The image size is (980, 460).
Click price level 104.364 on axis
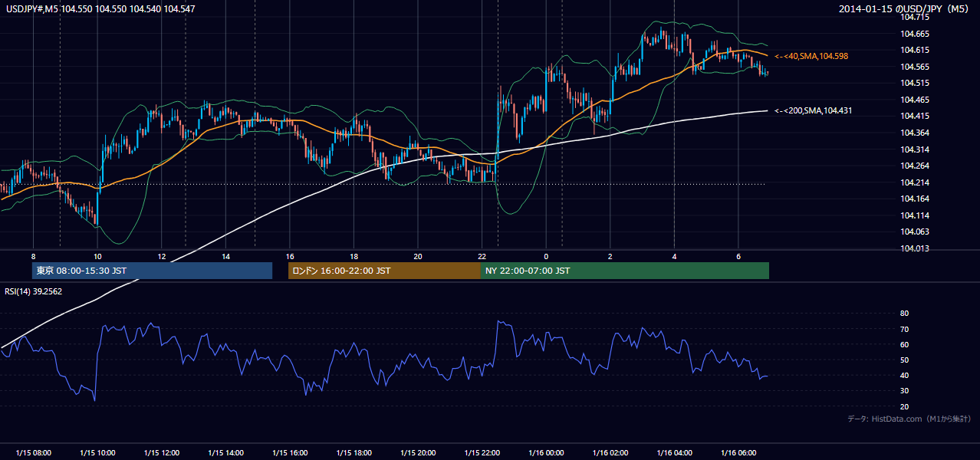click(916, 133)
